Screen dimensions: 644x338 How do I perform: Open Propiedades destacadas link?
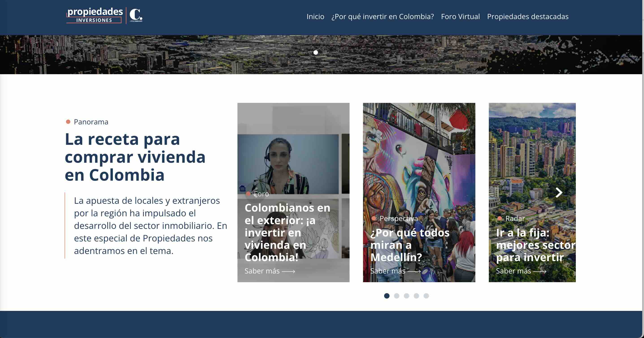527,17
